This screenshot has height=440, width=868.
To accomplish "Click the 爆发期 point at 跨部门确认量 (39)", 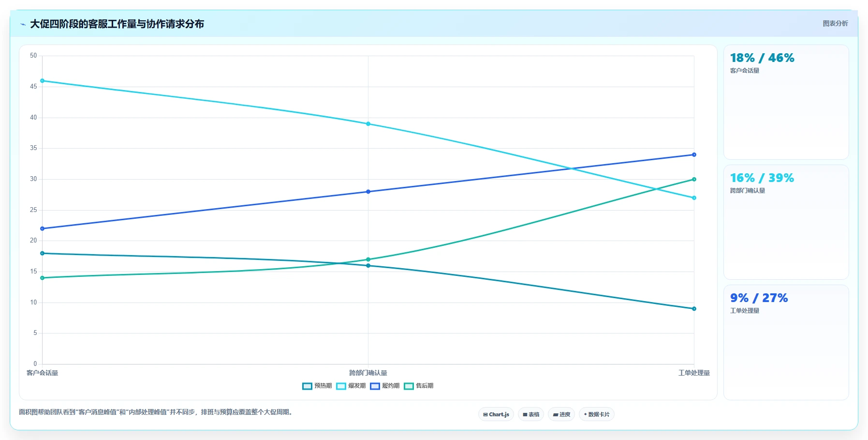I will coord(368,124).
